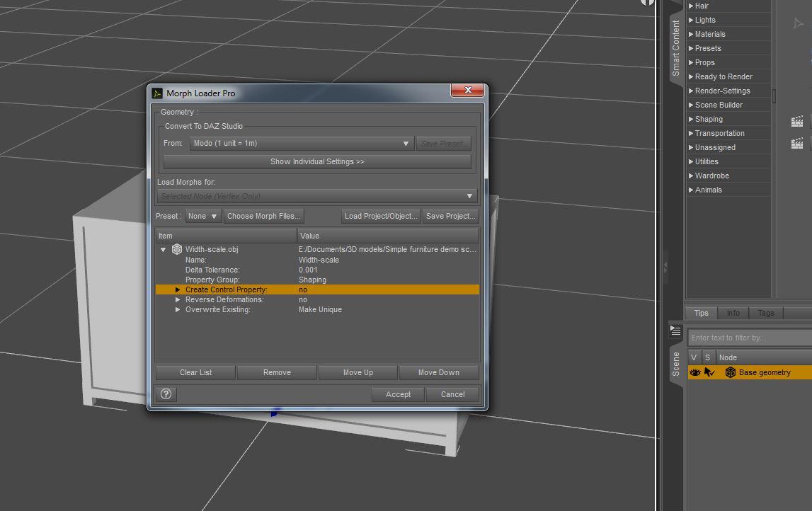
Task: Click the Move Up button
Action: coord(358,372)
